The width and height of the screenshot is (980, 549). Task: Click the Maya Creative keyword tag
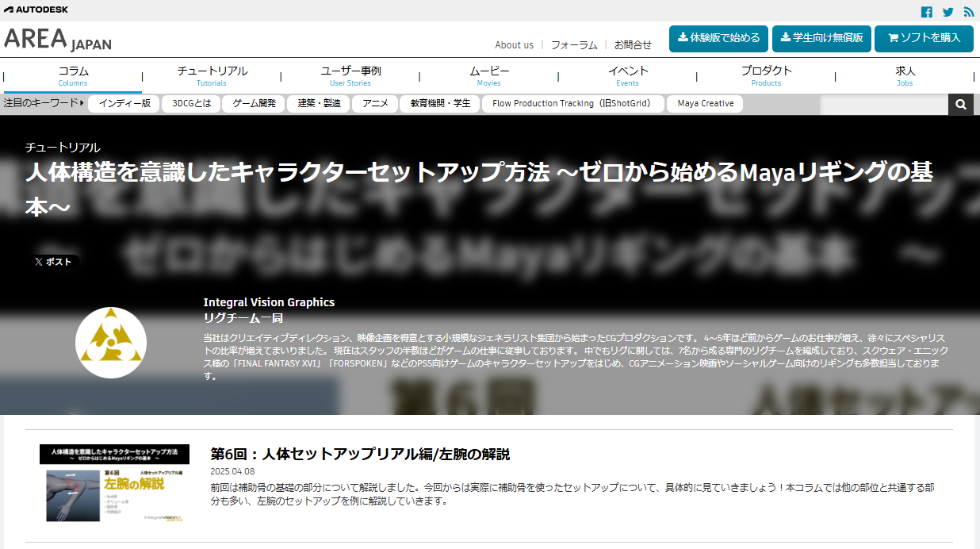tap(706, 104)
